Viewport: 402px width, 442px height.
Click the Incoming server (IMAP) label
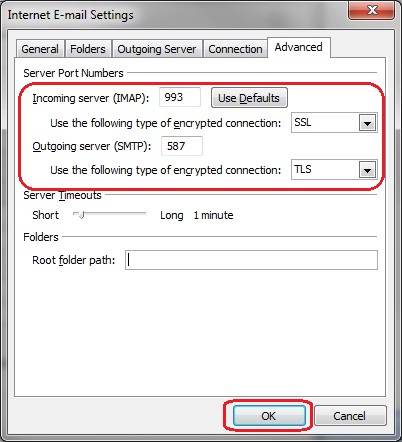(91, 98)
